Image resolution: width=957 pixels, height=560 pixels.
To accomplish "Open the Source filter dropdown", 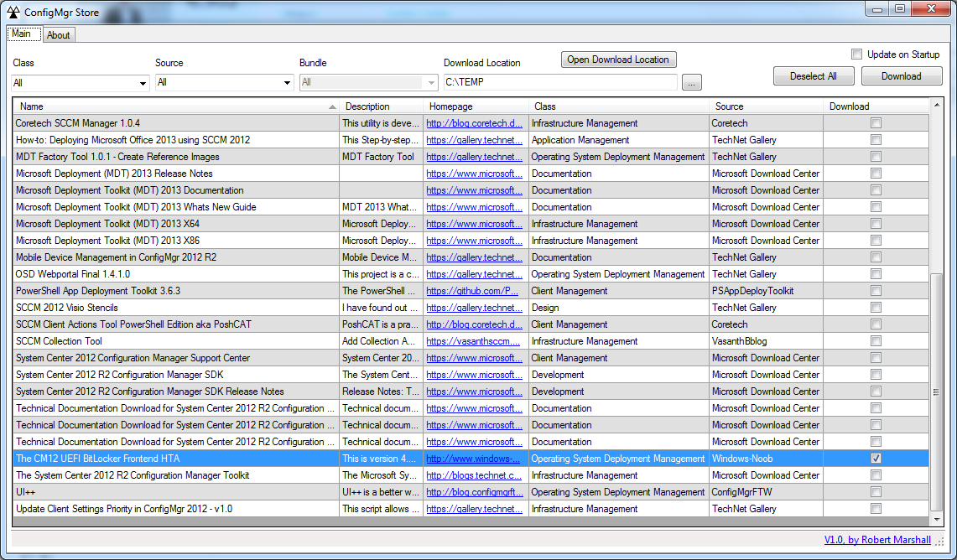I will (x=225, y=82).
